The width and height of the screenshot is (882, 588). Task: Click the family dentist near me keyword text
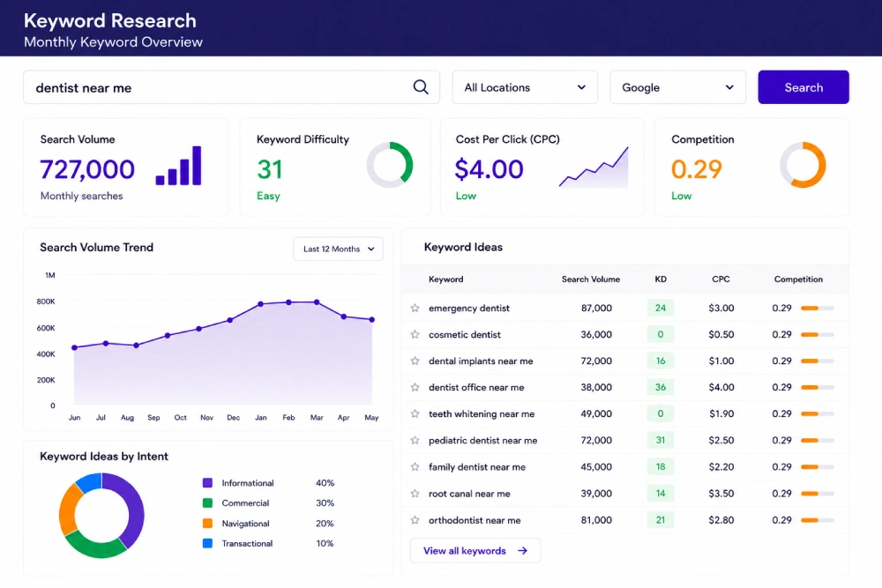coord(477,466)
